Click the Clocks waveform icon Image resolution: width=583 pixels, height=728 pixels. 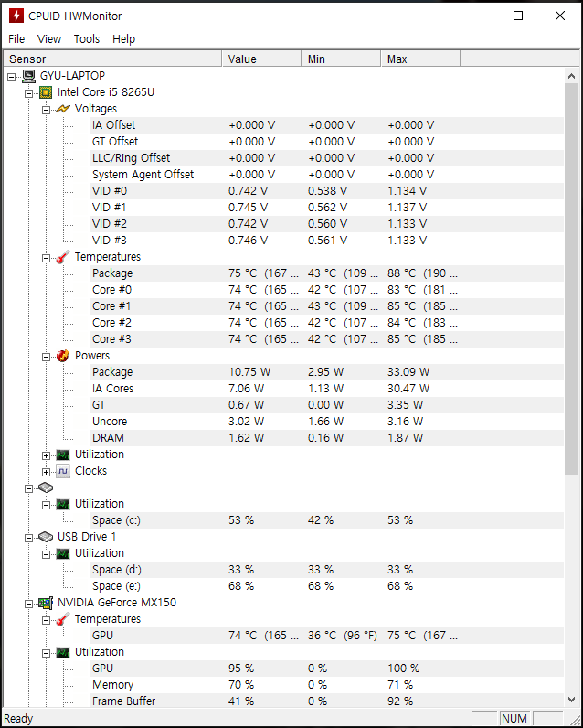[63, 471]
